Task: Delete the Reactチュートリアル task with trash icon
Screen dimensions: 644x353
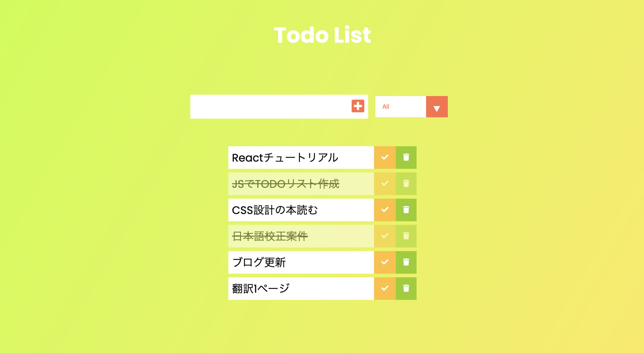Action: 406,157
